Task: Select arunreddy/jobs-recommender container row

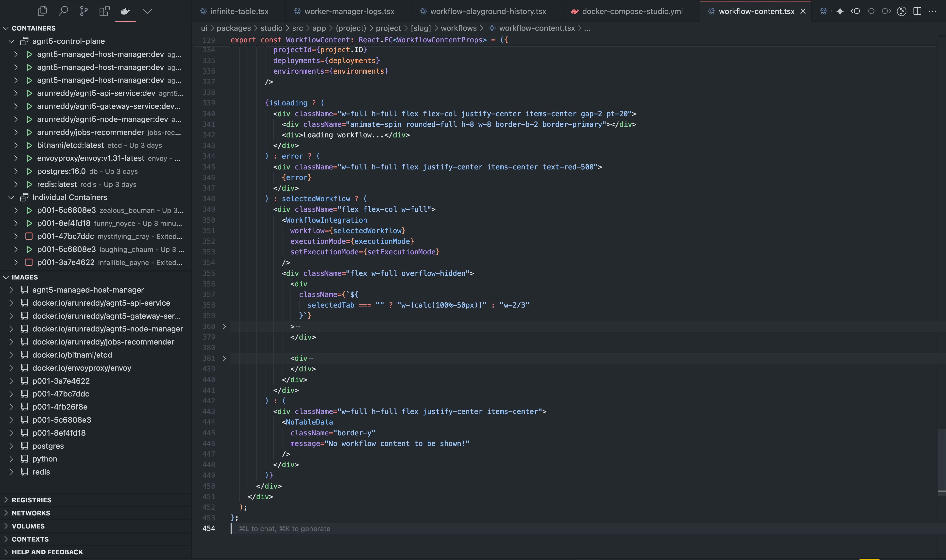Action: click(96, 132)
